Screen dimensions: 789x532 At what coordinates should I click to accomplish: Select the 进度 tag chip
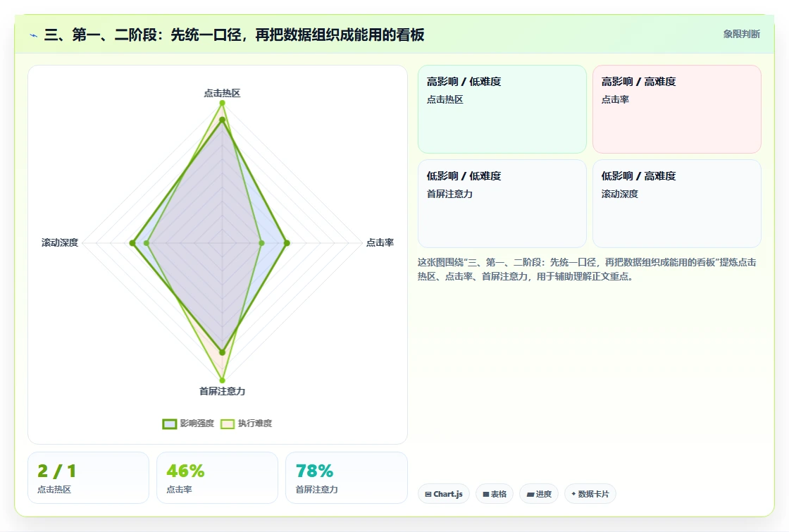click(539, 494)
